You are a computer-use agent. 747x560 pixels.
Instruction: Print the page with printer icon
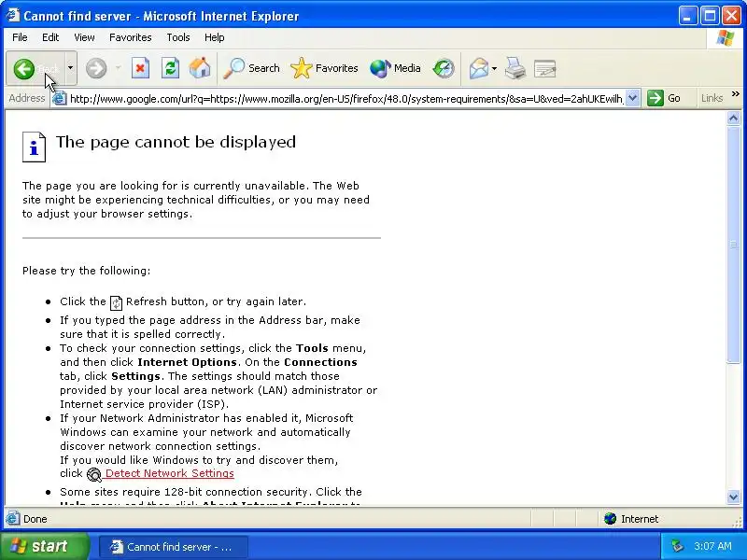pos(515,68)
